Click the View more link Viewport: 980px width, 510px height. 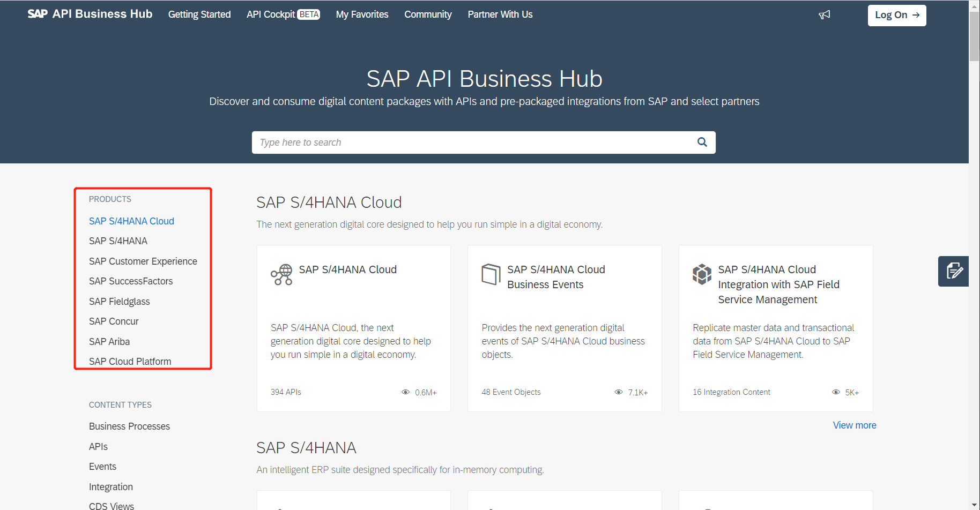(x=854, y=425)
